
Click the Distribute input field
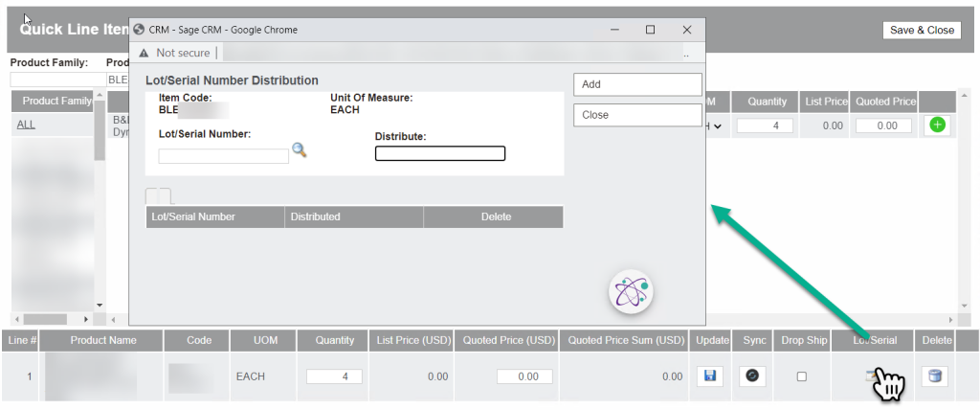[x=440, y=153]
